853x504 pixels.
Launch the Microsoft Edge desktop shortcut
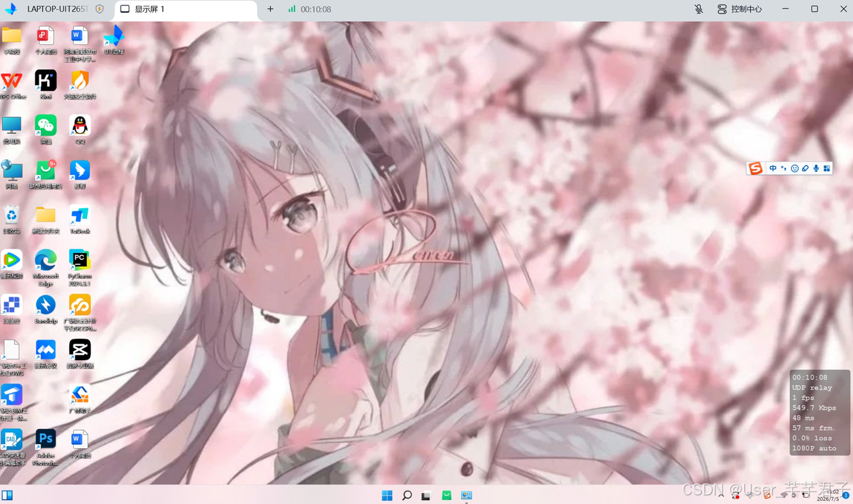46,268
